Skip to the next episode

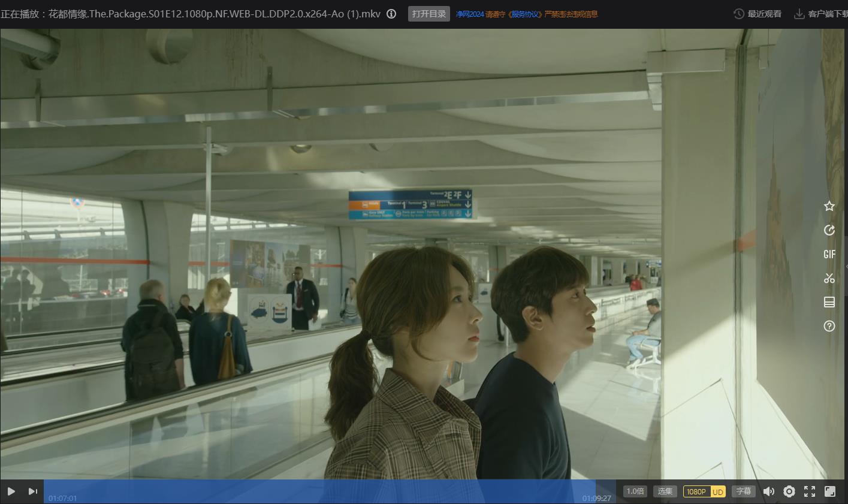point(32,491)
